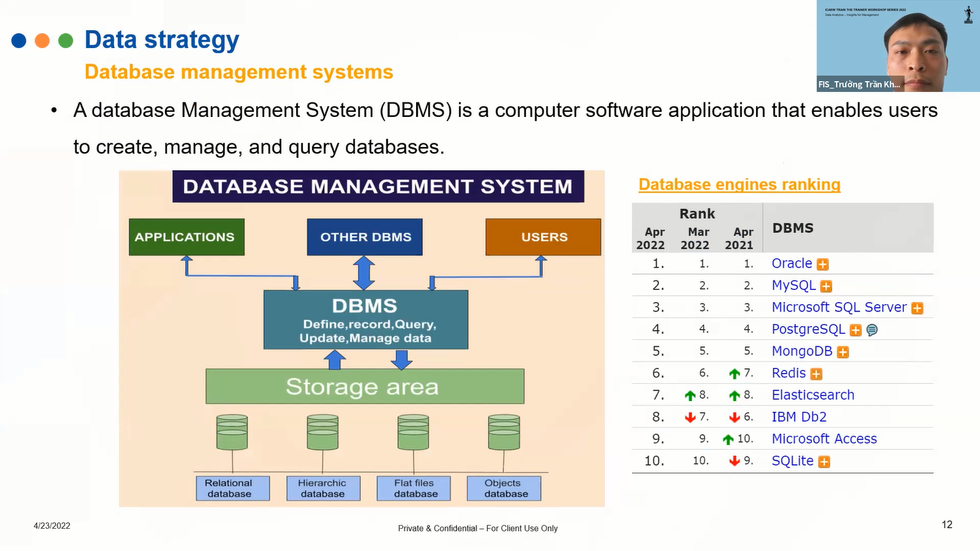
Task: Click the presenter webcam thumbnail
Action: pos(897,46)
